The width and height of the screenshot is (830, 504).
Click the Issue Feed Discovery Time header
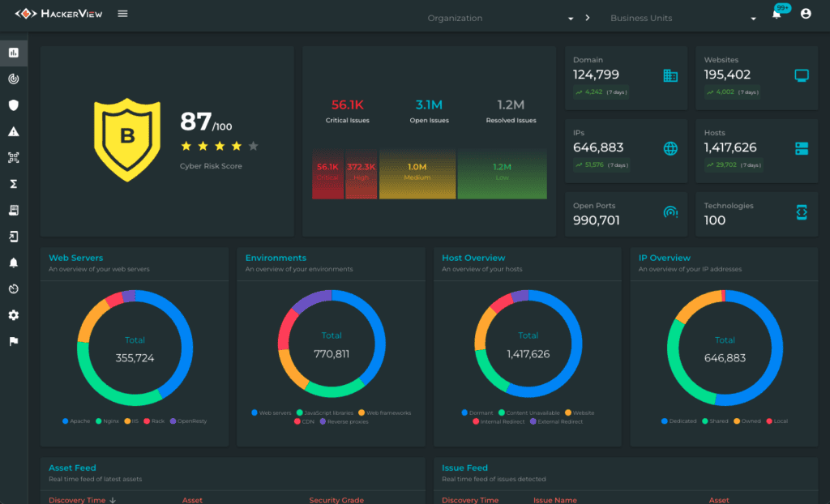(x=470, y=500)
